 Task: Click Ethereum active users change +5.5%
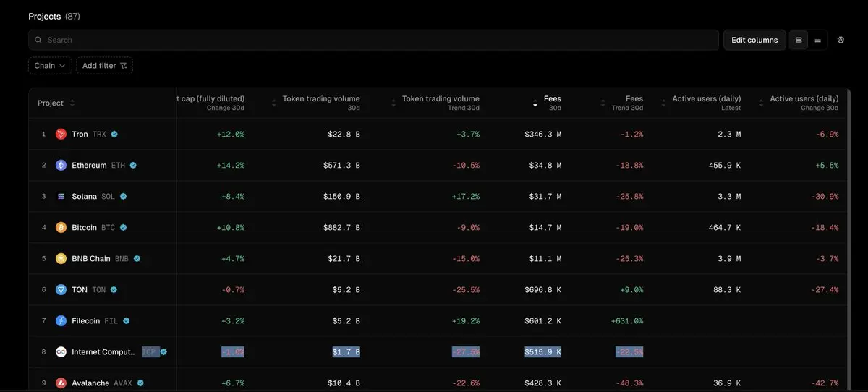point(827,166)
